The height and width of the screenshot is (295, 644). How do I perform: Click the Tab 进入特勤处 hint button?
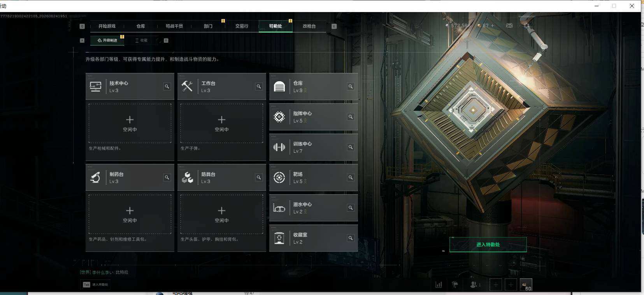96,285
